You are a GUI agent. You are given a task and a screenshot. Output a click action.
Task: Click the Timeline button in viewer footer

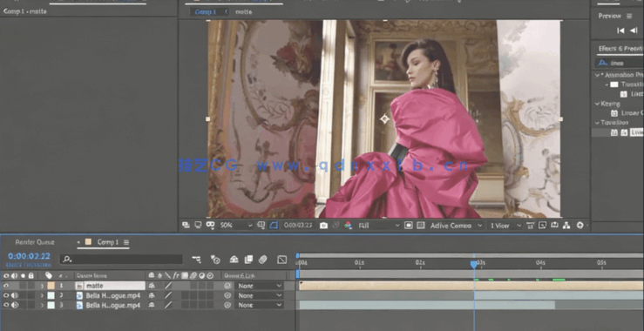pyautogui.click(x=554, y=225)
